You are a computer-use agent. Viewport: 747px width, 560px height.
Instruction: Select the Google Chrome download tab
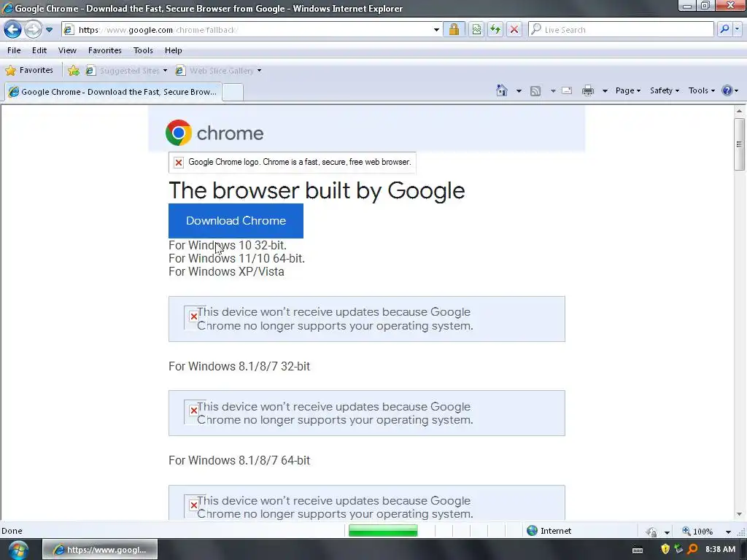tap(113, 92)
